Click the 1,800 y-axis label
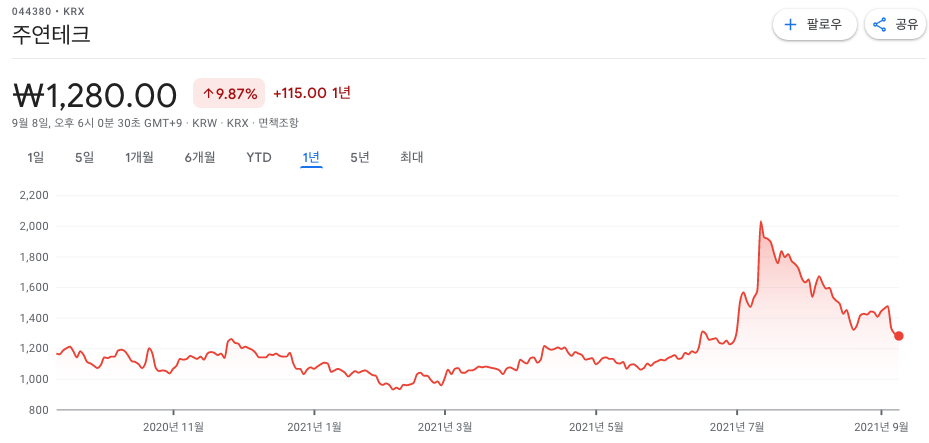This screenshot has width=929, height=443. (x=35, y=257)
